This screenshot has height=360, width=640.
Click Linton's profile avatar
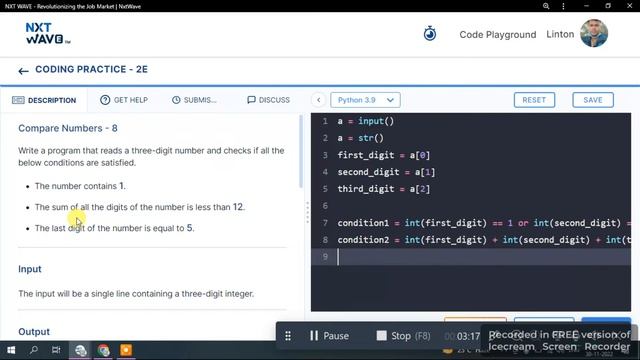pyautogui.click(x=594, y=33)
